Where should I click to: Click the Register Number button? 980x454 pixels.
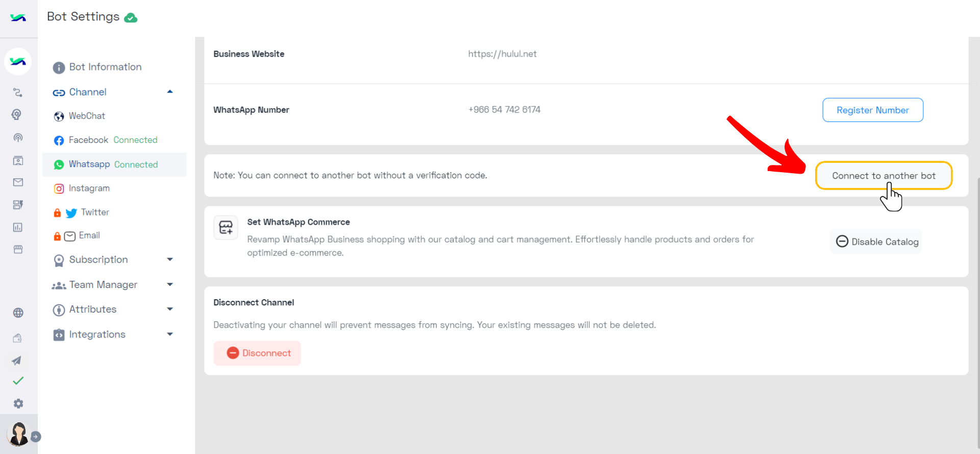point(872,110)
